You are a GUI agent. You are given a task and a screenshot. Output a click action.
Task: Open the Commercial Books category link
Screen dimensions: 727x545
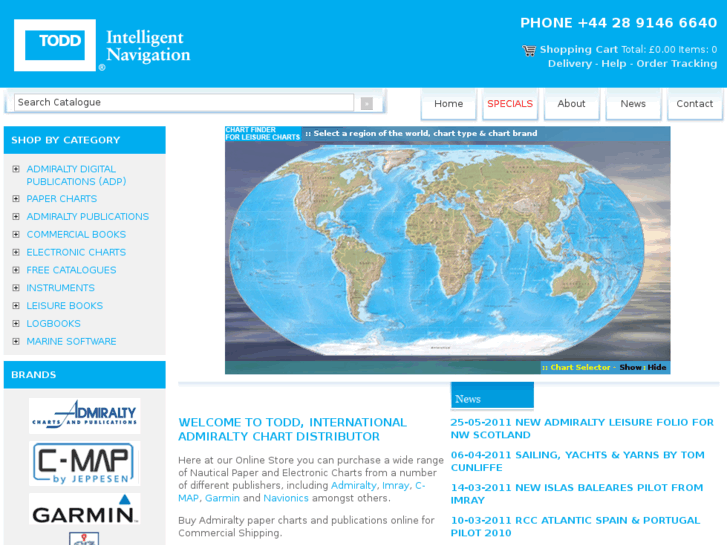click(76, 234)
